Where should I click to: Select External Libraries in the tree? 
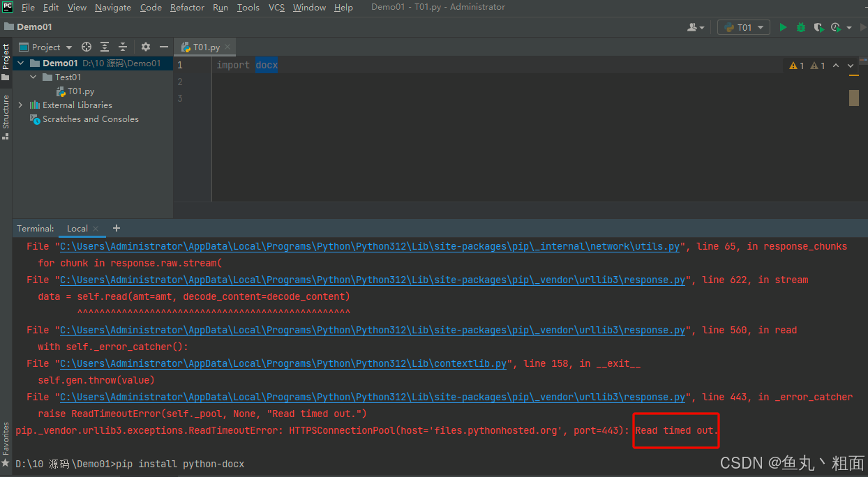pyautogui.click(x=70, y=105)
